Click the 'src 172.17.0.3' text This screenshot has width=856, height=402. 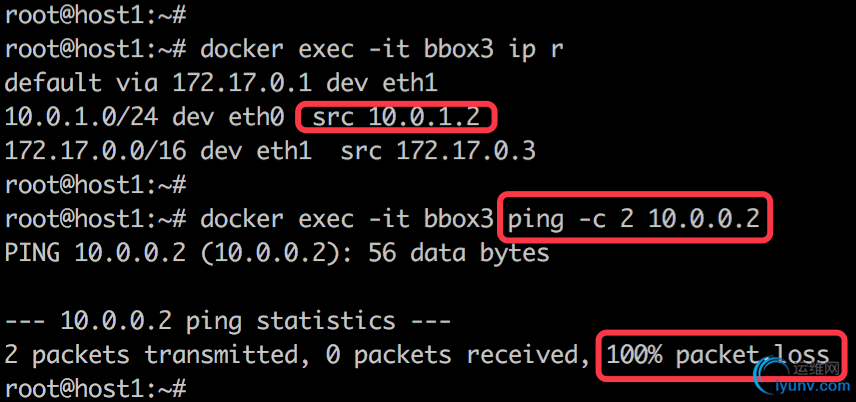pos(438,151)
